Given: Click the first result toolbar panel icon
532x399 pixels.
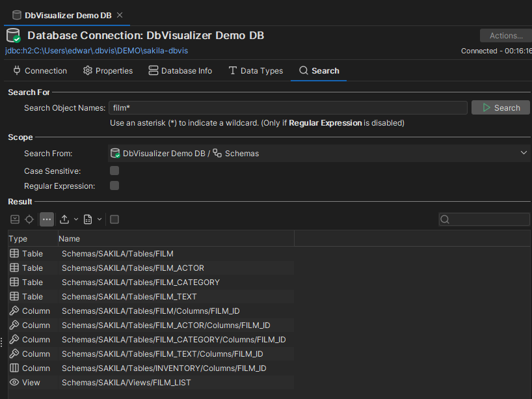Looking at the screenshot, I should click(14, 219).
